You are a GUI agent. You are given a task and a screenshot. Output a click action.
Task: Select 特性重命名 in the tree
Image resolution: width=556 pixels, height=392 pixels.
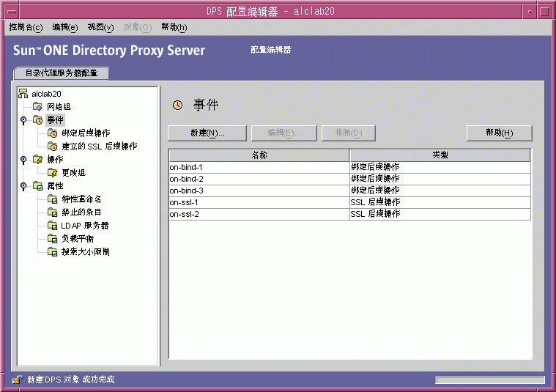click(81, 199)
